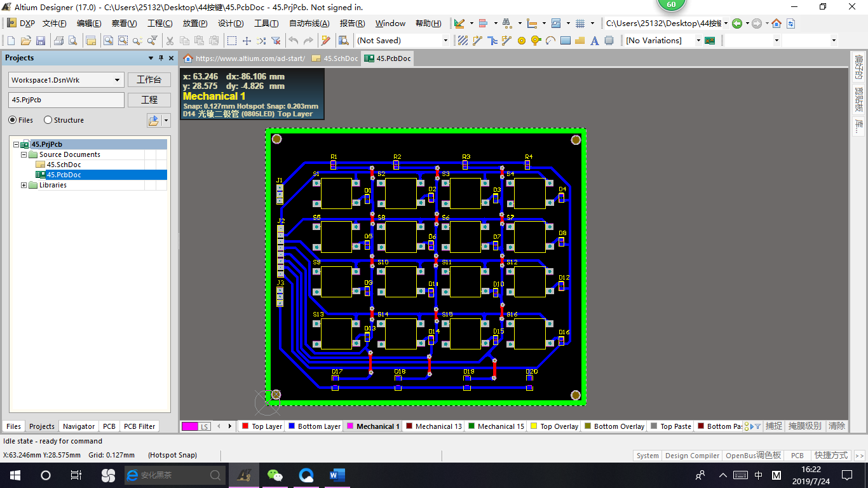Click the Print icon in the toolbar

click(58, 41)
